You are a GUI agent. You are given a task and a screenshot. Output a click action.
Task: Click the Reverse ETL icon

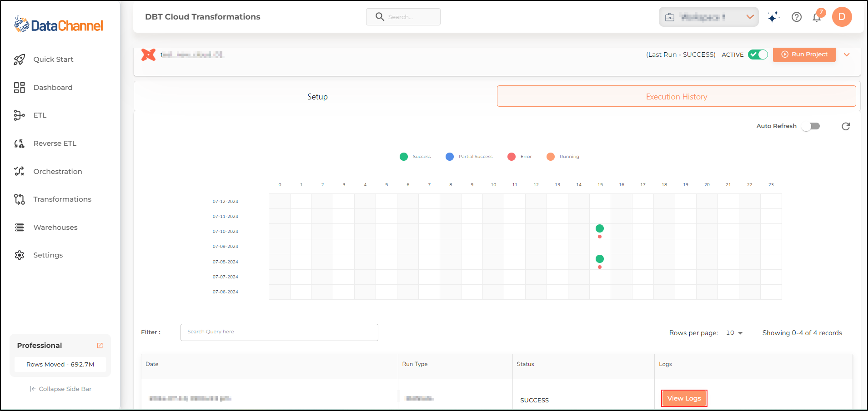pos(19,144)
